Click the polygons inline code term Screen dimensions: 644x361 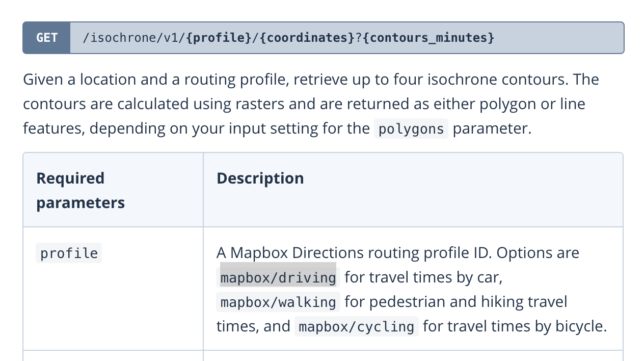click(x=411, y=129)
